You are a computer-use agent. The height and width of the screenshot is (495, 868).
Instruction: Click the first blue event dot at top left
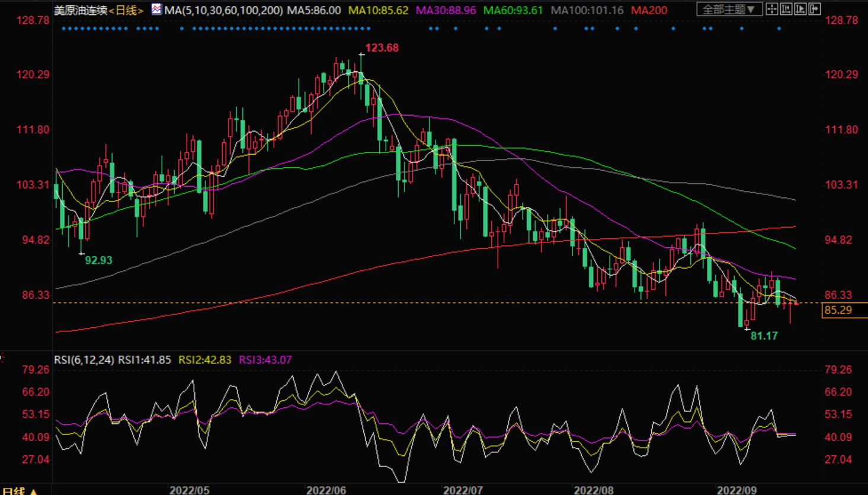[x=63, y=28]
